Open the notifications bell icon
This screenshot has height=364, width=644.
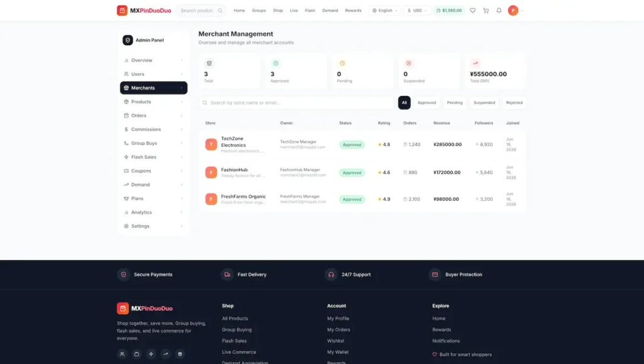click(499, 10)
